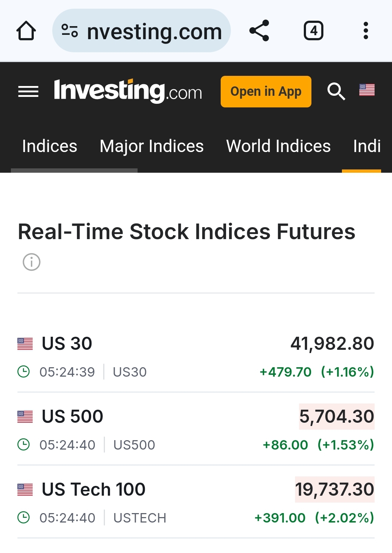
Task: Tap the US Tech 100 price 19,737.30
Action: pos(335,489)
